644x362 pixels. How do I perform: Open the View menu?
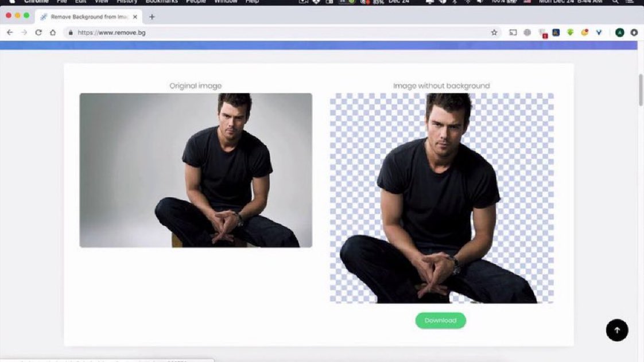coord(101,2)
